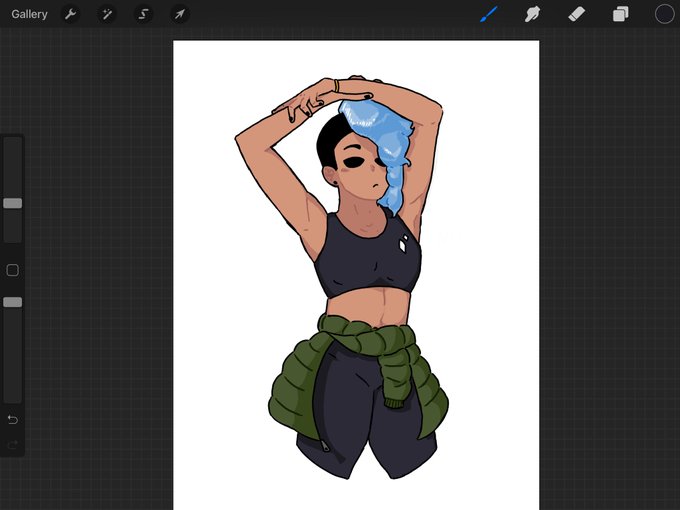This screenshot has width=680, height=510.
Task: Click the brush size slider handle
Action: pos(13,203)
